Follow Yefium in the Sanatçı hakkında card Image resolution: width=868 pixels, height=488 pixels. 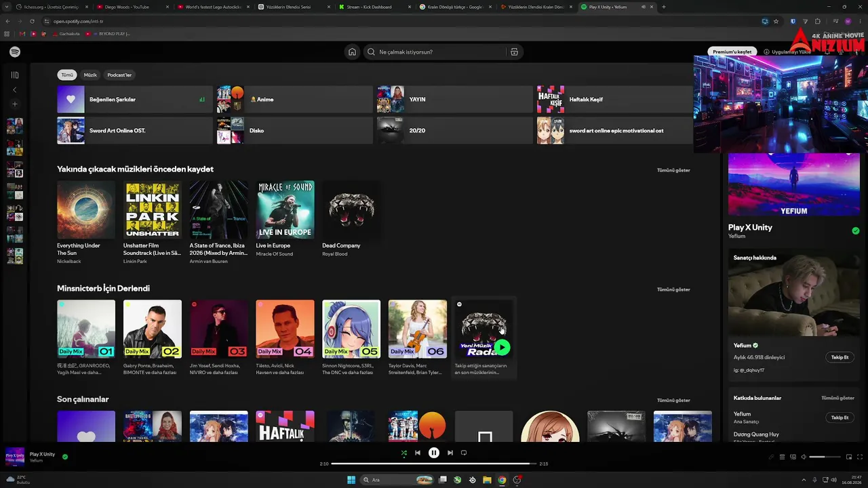[840, 357]
